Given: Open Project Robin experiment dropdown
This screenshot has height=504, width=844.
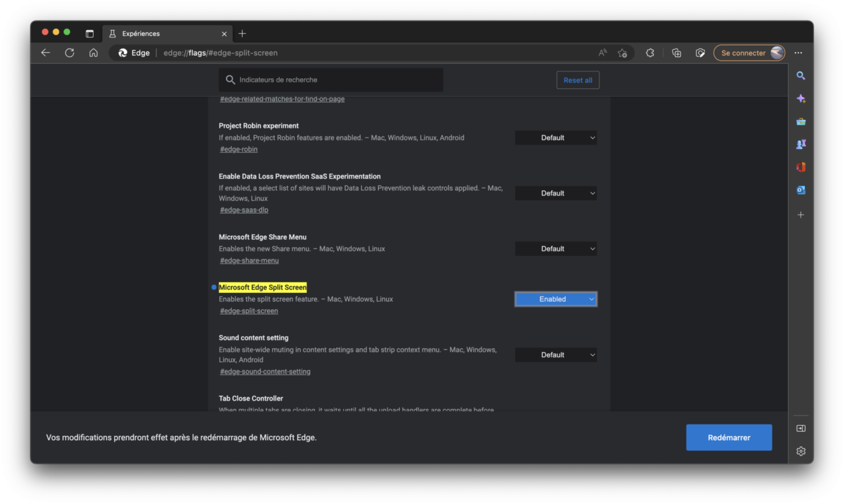Looking at the screenshot, I should click(x=555, y=138).
